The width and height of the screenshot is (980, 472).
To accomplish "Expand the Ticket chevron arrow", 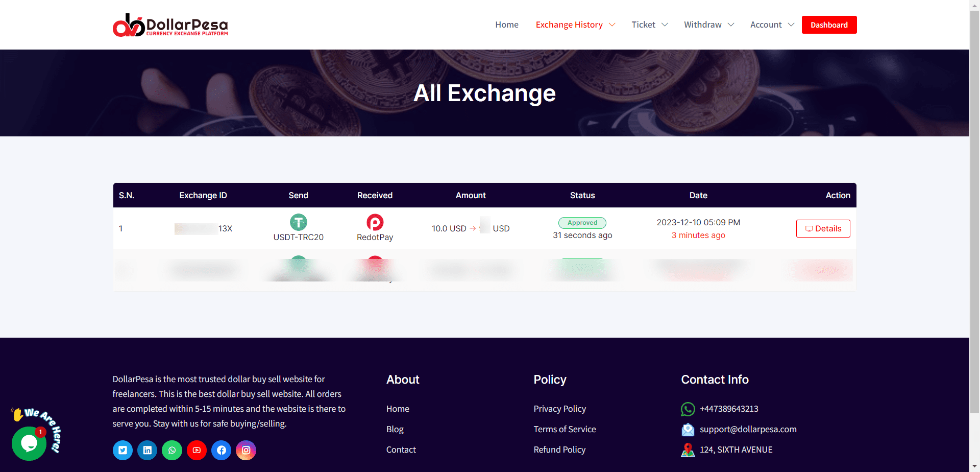I will click(665, 25).
